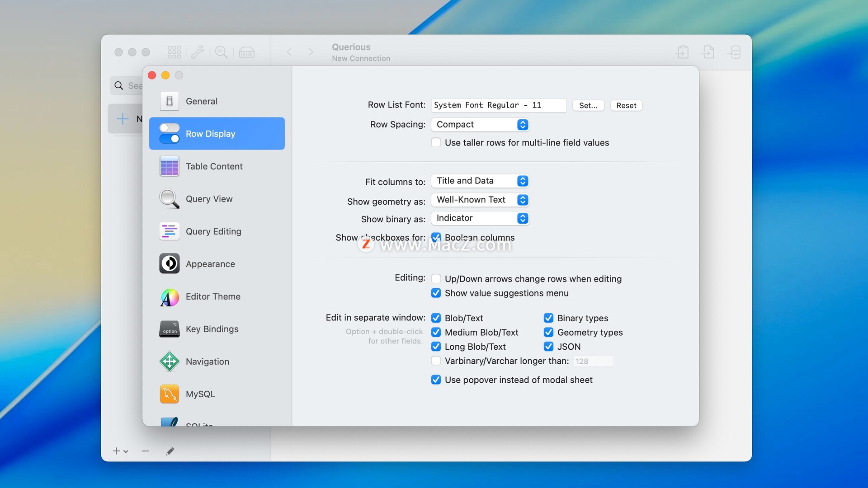Click the Query Editing lines icon
Viewport: 868px width, 488px height.
169,231
